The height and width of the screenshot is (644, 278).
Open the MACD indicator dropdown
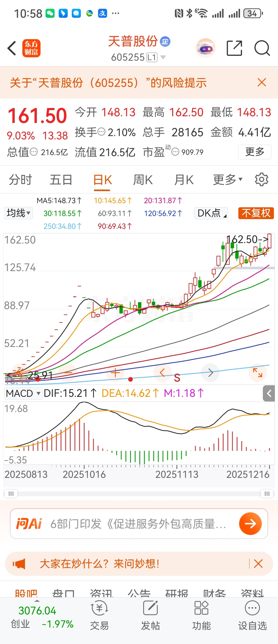pos(23,393)
